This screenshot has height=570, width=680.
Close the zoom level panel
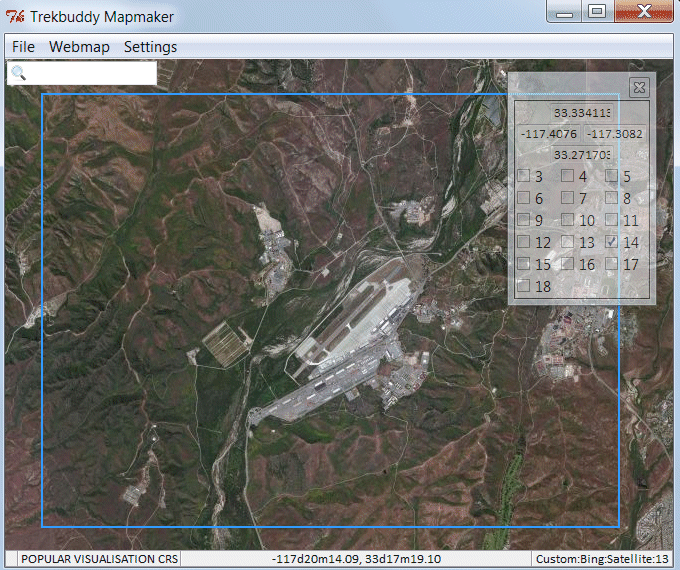point(639,87)
